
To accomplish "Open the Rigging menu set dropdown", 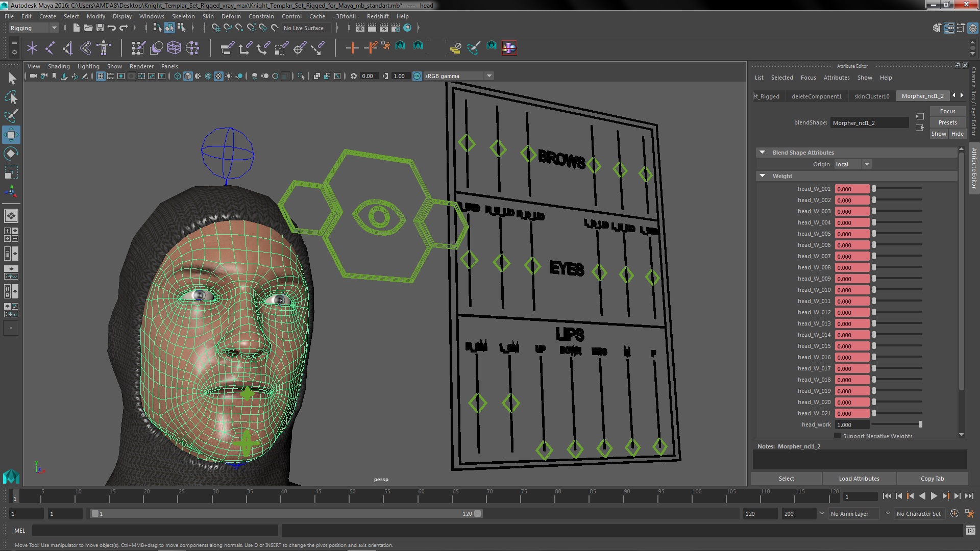I will (33, 28).
